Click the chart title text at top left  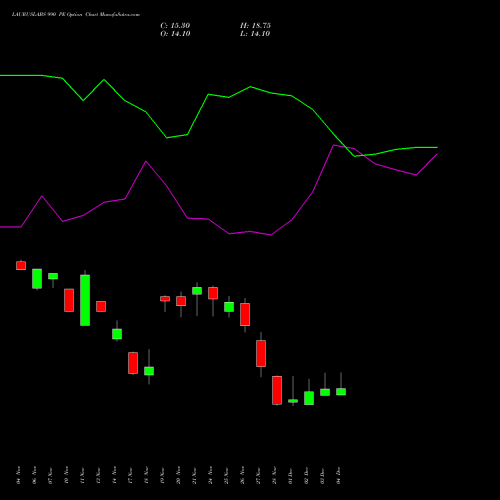[x=76, y=15]
